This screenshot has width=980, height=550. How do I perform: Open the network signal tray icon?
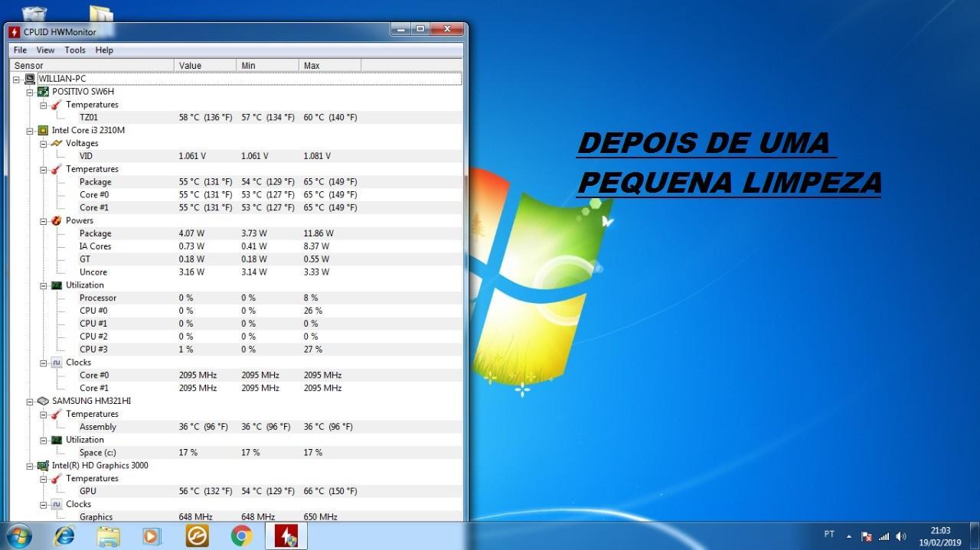click(x=884, y=536)
